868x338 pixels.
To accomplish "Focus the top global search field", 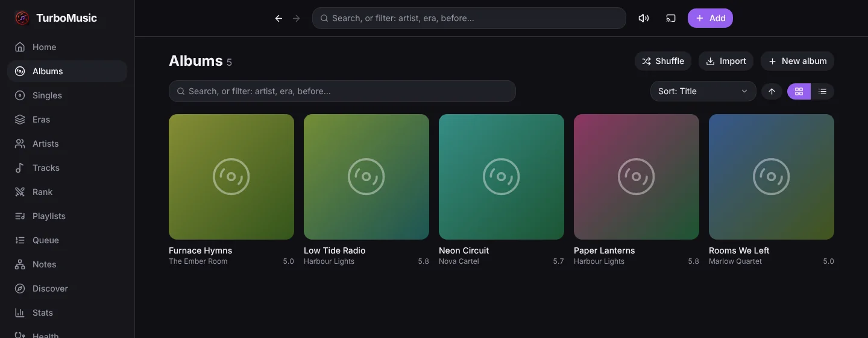I will [469, 18].
